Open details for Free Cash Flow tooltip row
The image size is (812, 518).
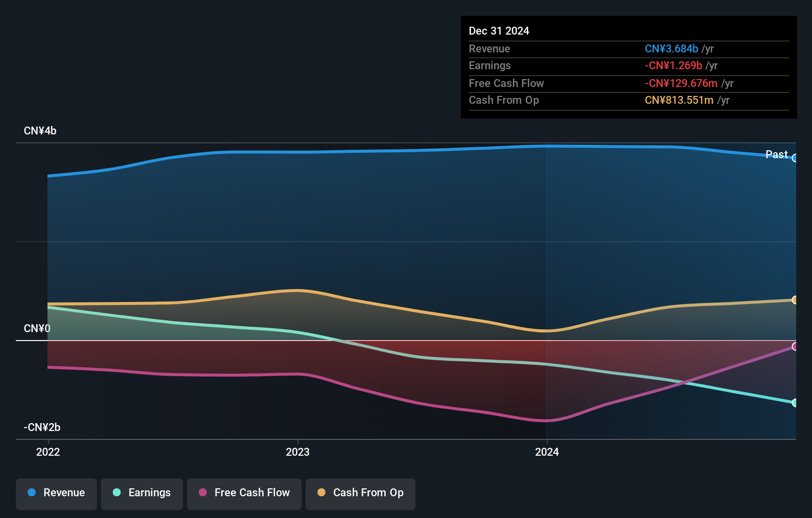pyautogui.click(x=506, y=83)
